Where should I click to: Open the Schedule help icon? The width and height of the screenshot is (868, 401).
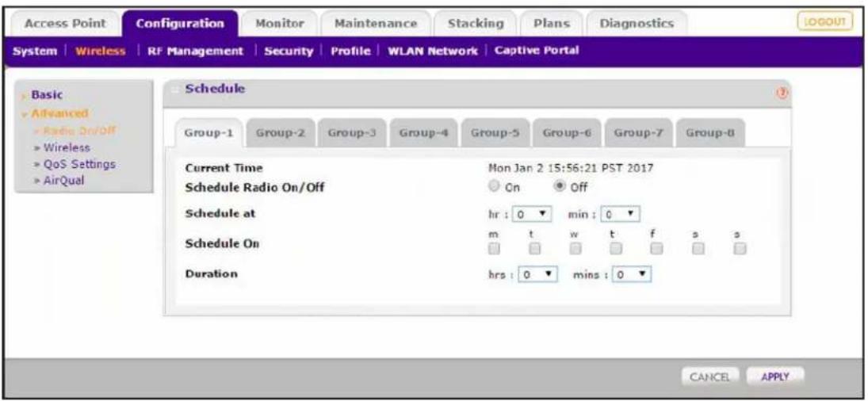tap(782, 94)
